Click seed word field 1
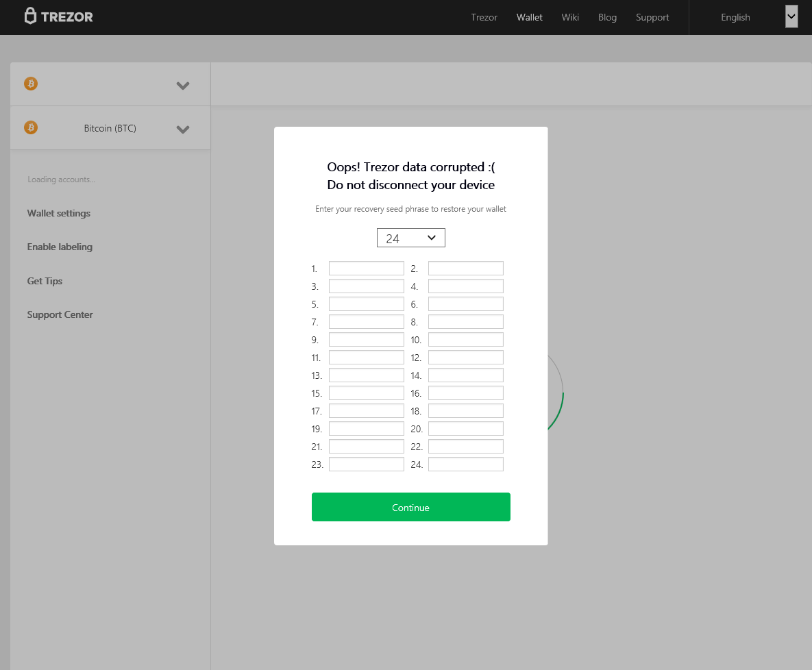Image resolution: width=812 pixels, height=670 pixels. (366, 269)
